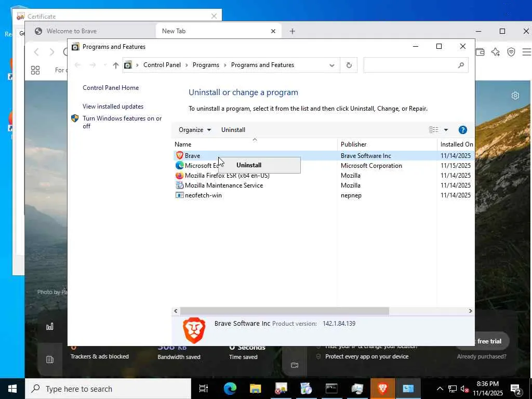The width and height of the screenshot is (532, 399).
Task: Sort by the Publisher column header
Action: coord(387,144)
